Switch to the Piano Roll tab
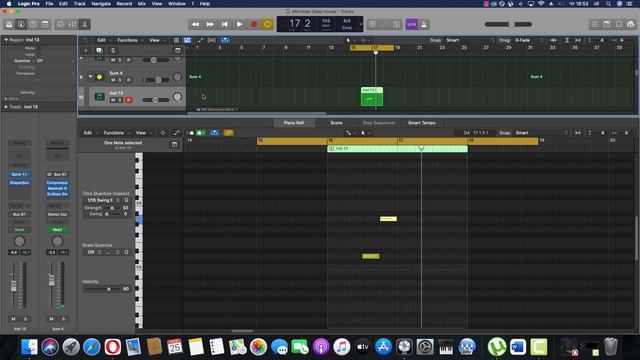 click(x=293, y=123)
